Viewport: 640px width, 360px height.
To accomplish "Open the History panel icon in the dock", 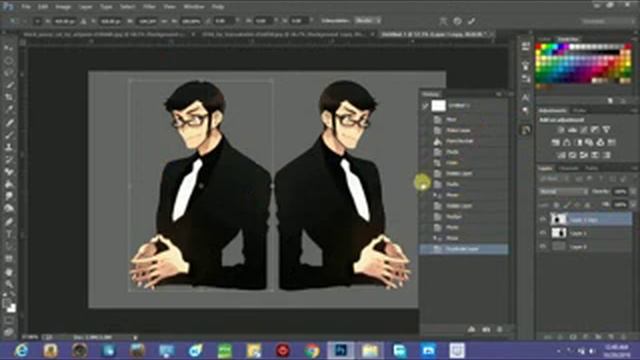I will pyautogui.click(x=525, y=130).
